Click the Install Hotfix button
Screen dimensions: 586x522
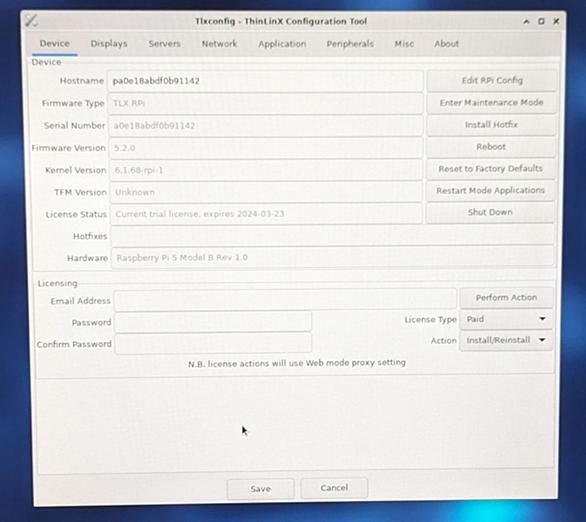[x=491, y=124]
